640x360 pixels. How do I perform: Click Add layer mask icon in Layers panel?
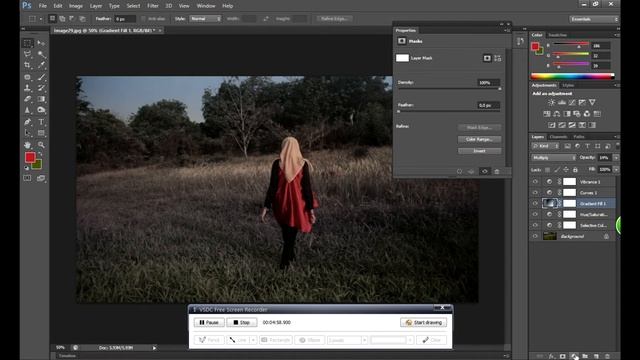click(562, 356)
